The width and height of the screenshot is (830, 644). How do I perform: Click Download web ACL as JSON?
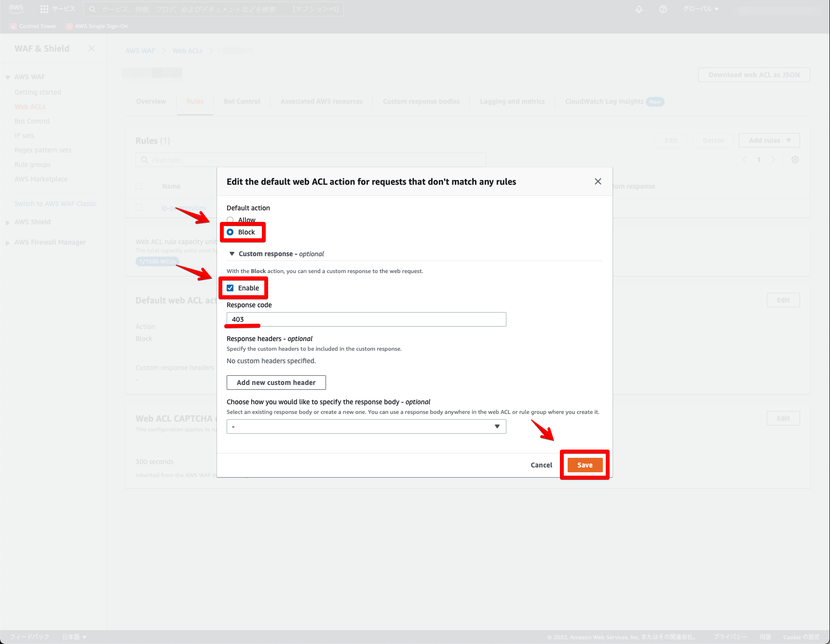[754, 75]
